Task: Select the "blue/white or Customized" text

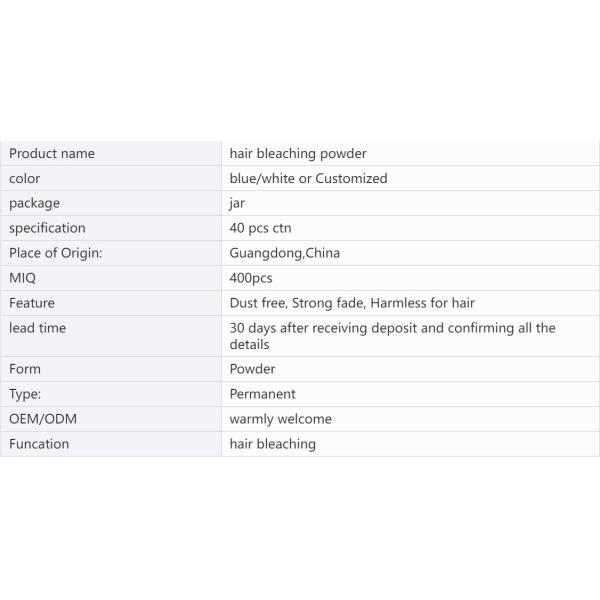Action: point(308,179)
